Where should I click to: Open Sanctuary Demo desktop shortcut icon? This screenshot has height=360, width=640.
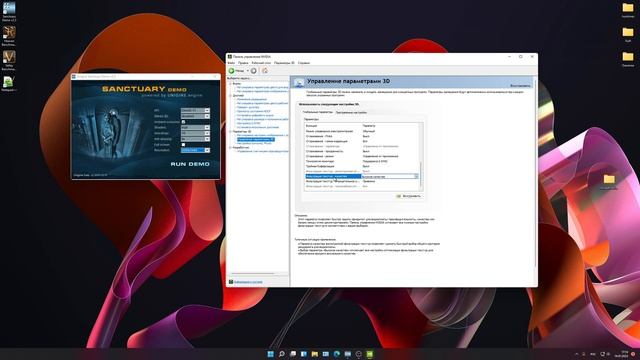(9, 9)
